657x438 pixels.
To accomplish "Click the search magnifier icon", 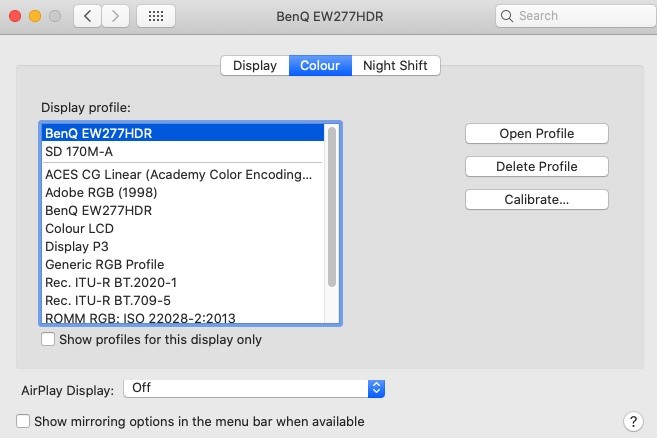I will pos(507,16).
